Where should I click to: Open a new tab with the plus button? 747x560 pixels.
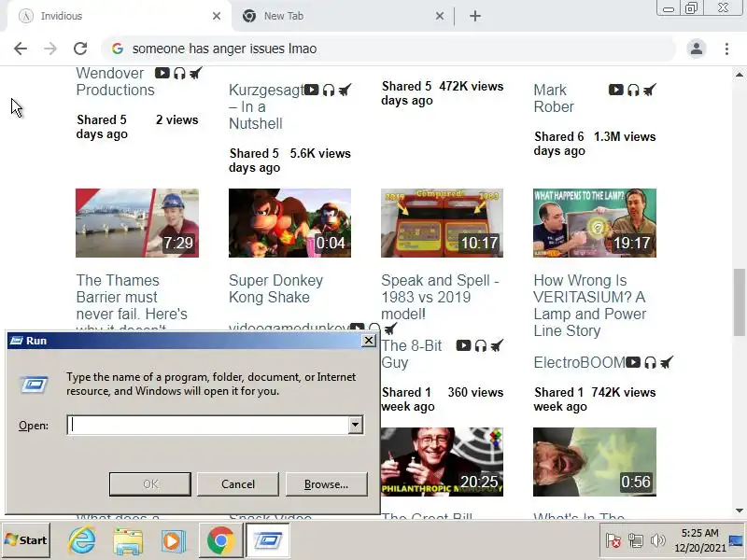475,16
